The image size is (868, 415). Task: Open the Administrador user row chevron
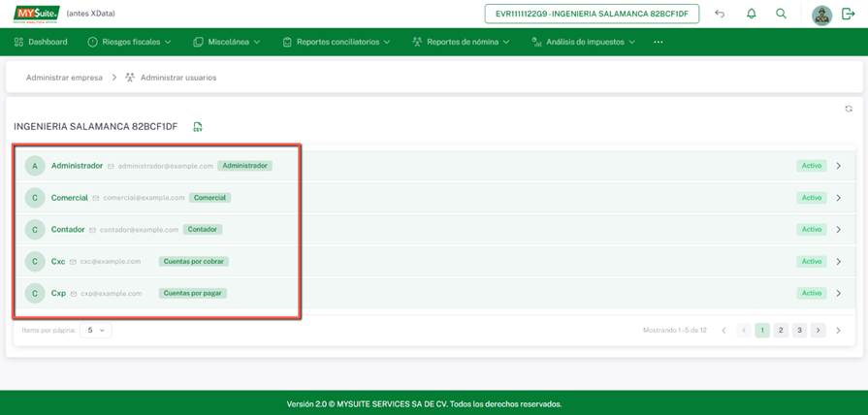(838, 166)
